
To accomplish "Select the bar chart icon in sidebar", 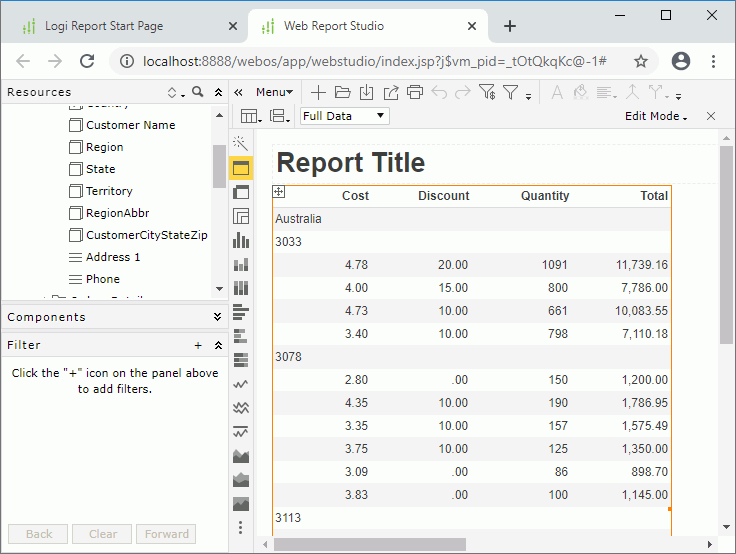I will [x=240, y=240].
